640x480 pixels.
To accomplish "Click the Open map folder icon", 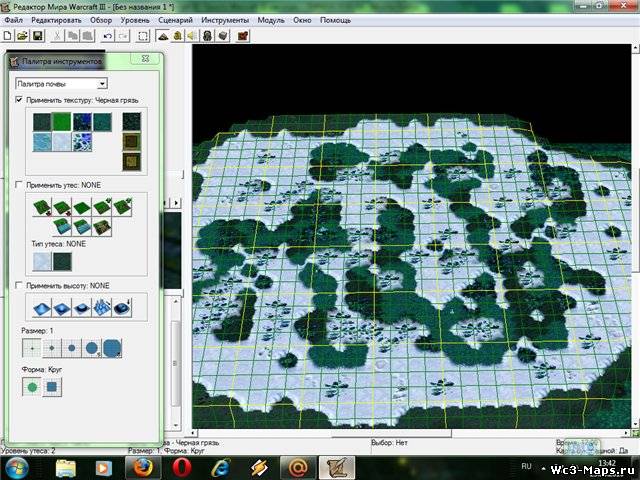I will [x=22, y=36].
